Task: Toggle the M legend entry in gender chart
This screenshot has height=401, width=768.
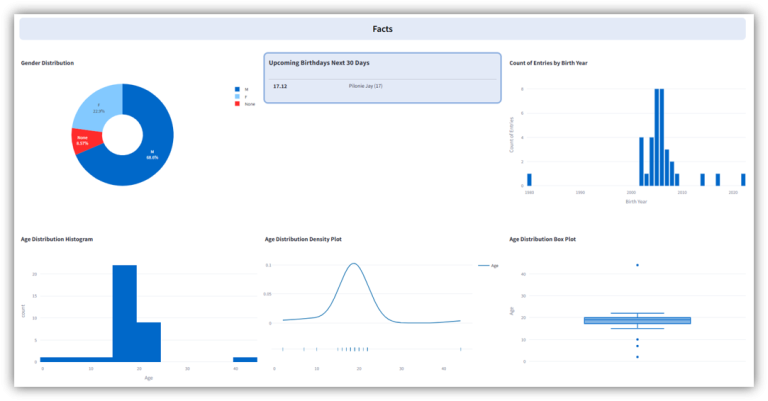Action: (x=241, y=89)
